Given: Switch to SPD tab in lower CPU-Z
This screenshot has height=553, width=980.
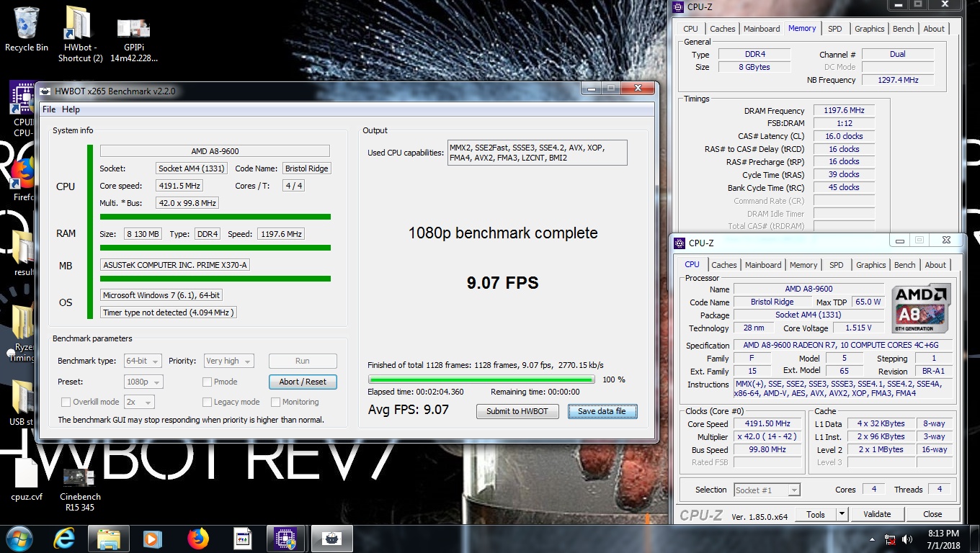Looking at the screenshot, I should coord(836,265).
